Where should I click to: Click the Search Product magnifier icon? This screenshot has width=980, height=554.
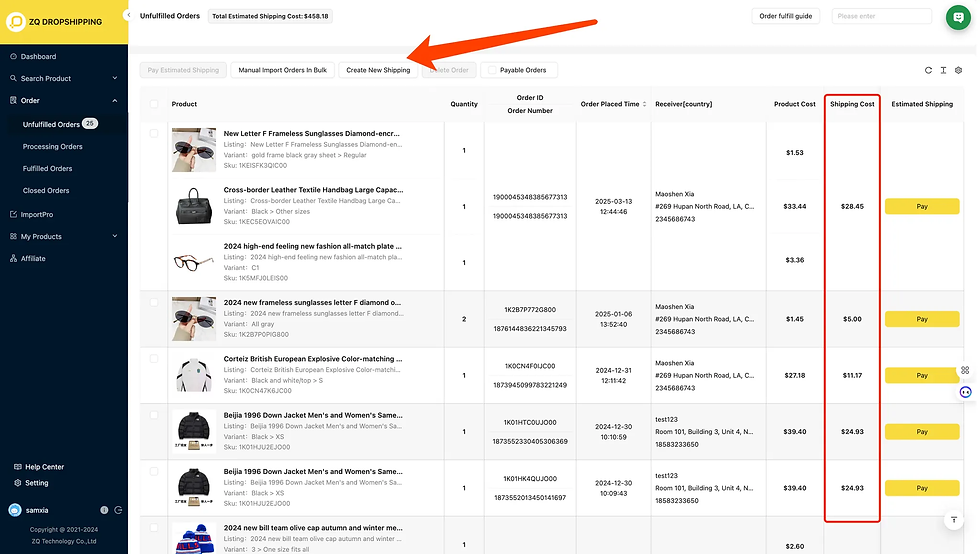[13, 78]
